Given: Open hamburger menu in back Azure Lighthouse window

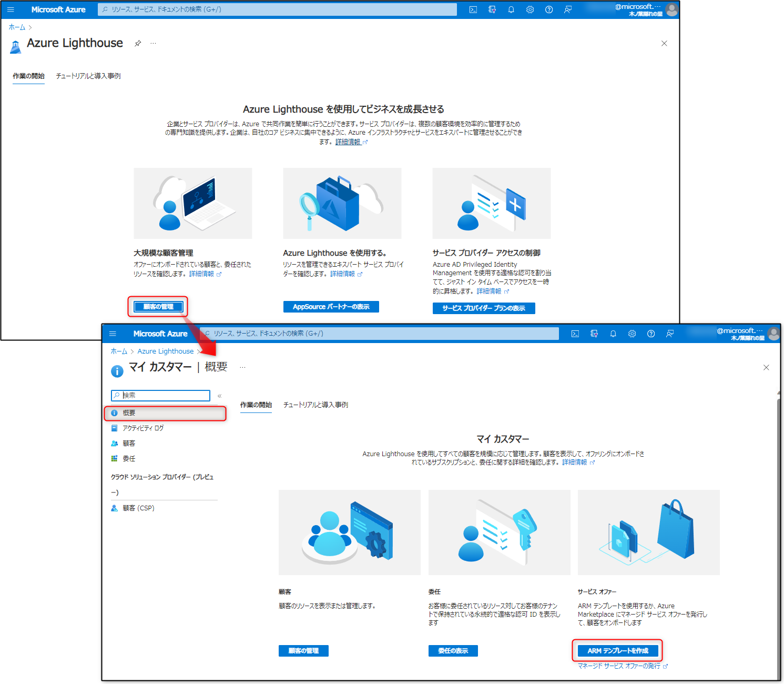Looking at the screenshot, I should point(11,9).
